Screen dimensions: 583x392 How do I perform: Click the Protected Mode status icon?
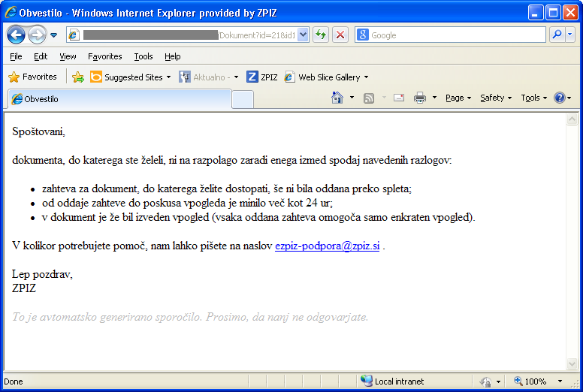[485, 381]
